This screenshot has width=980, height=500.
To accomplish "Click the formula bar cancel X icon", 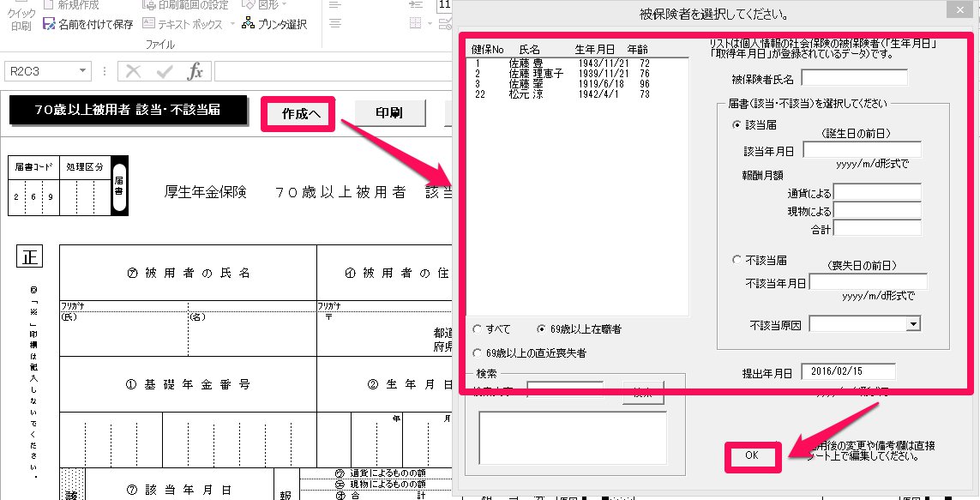I will (x=133, y=71).
